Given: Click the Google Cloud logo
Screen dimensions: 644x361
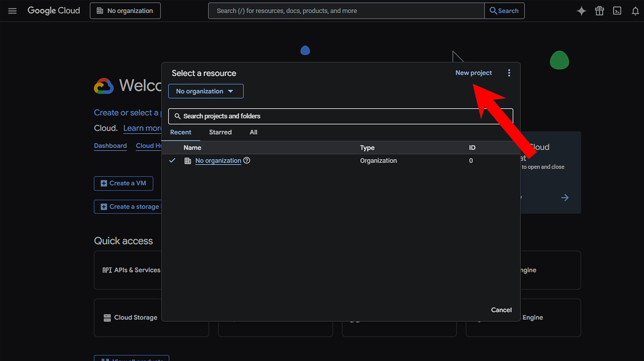Looking at the screenshot, I should point(54,11).
